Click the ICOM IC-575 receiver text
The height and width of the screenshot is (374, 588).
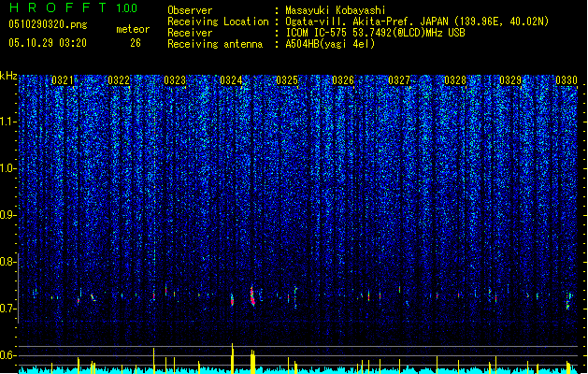tap(375, 33)
